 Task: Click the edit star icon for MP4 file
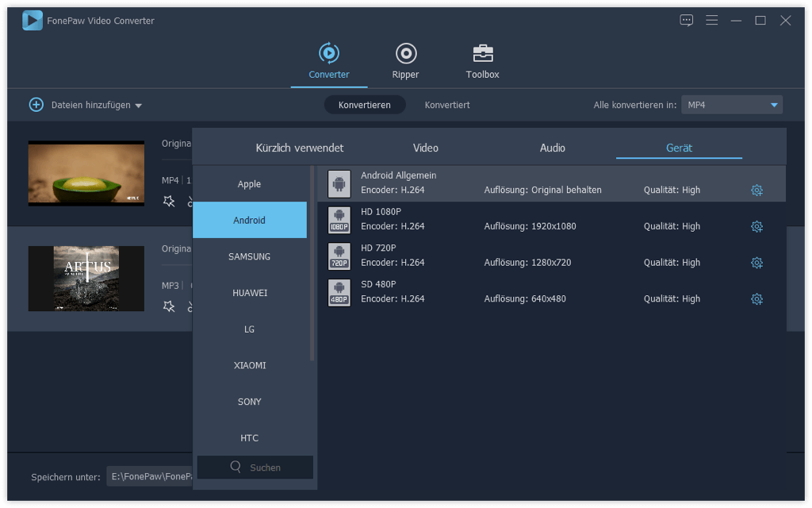[169, 201]
